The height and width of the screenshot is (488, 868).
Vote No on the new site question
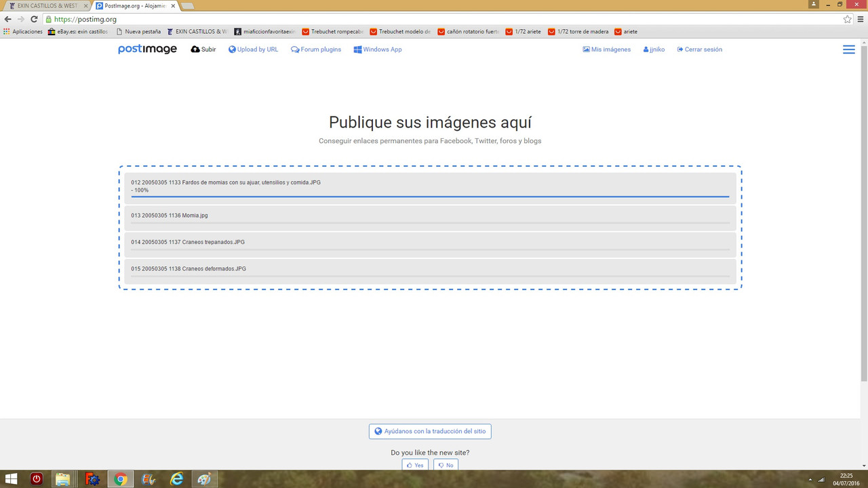(446, 465)
